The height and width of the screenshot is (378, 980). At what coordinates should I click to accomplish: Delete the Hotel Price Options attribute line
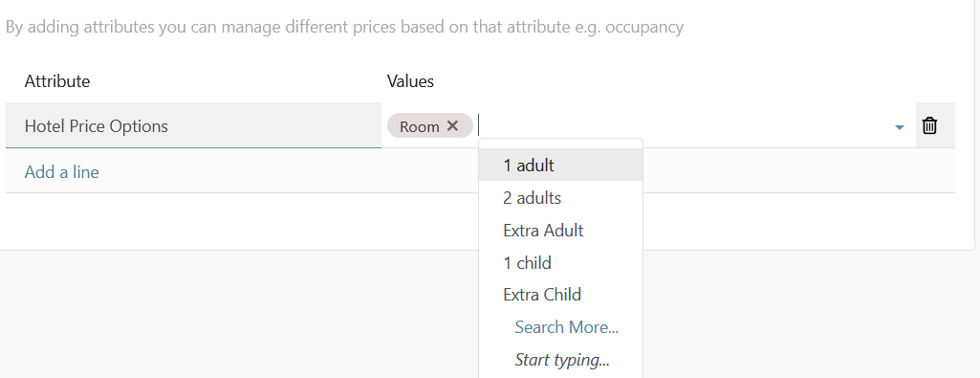coord(929,125)
